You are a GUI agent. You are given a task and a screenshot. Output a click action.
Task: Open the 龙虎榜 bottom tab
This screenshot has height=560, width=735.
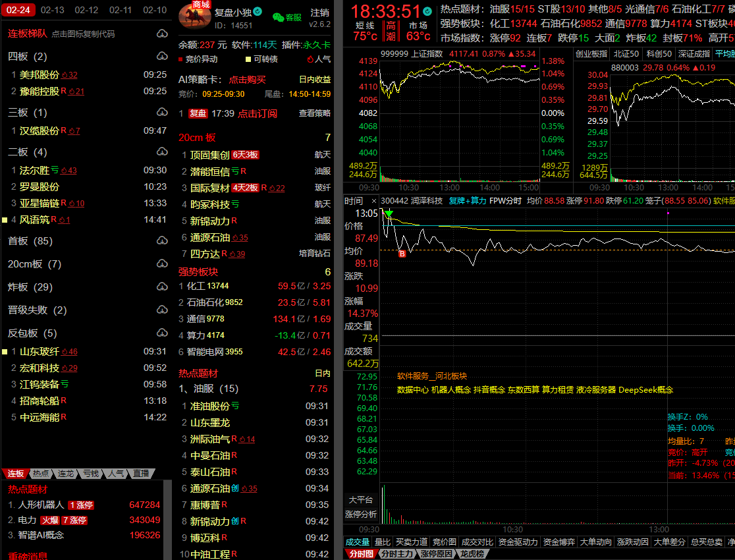point(472,554)
